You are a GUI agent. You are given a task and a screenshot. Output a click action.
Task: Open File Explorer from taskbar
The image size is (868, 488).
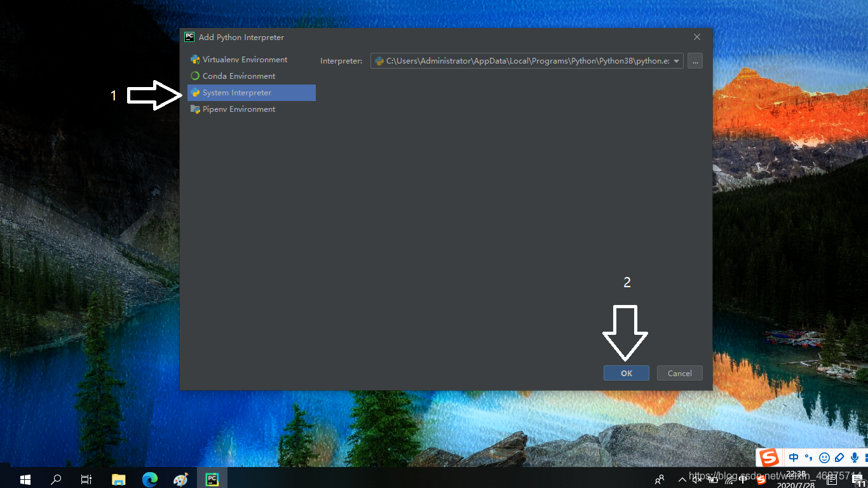coord(119,478)
